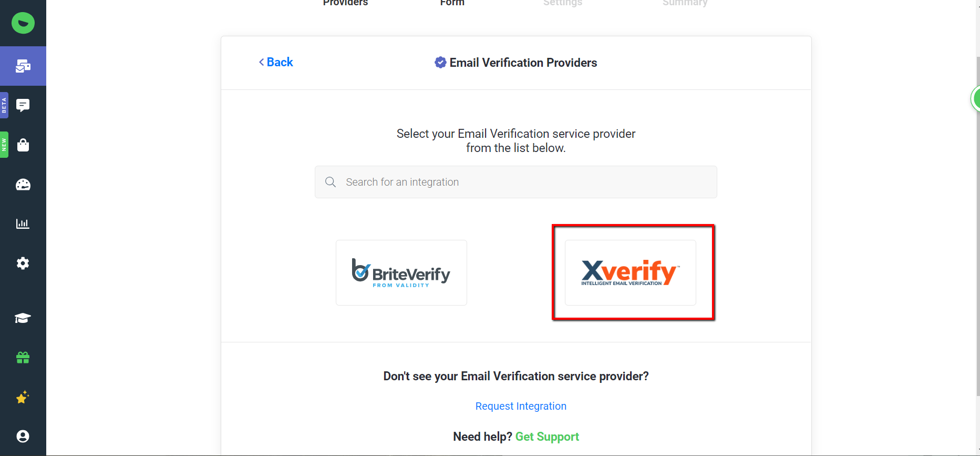Select the Xverify provider card
Screen dimensions: 980x456
click(x=630, y=272)
